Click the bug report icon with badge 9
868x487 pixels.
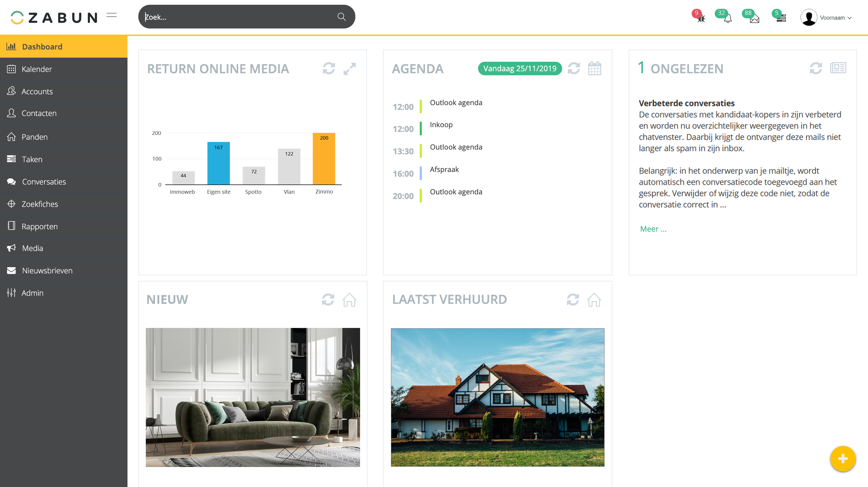(701, 18)
